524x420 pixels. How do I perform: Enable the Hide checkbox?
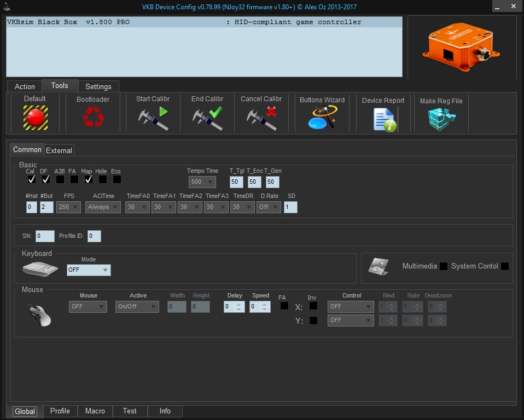[x=103, y=179]
